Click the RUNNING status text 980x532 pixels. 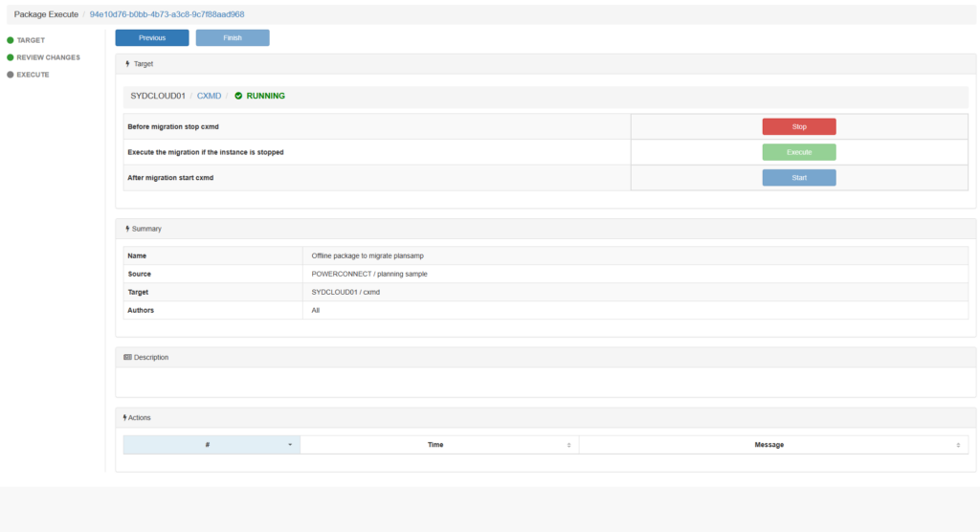coord(266,96)
